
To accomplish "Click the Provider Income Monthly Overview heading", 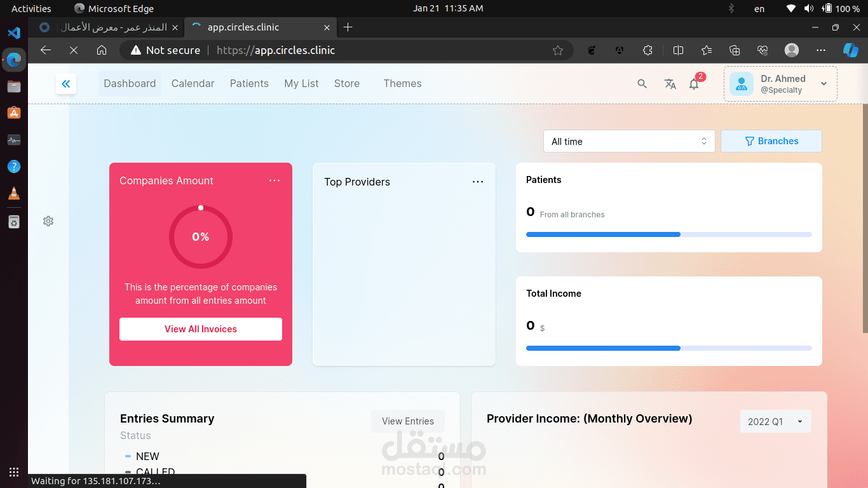I will point(590,419).
